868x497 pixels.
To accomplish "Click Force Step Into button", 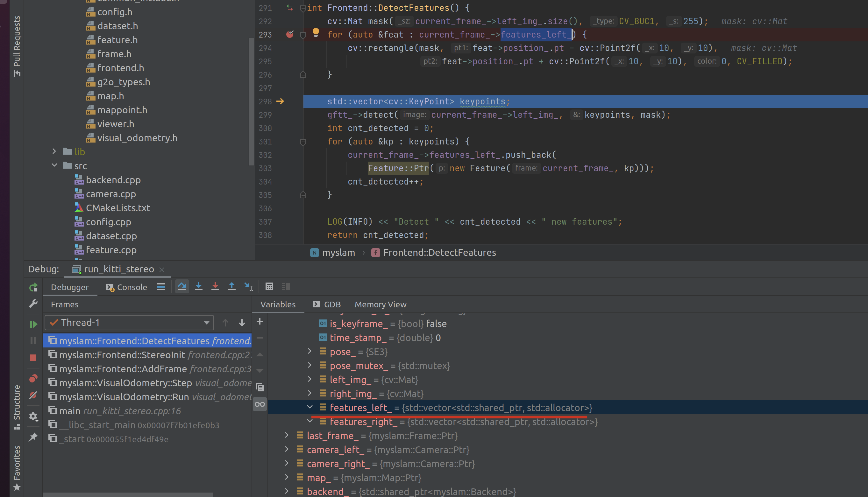I will [215, 286].
